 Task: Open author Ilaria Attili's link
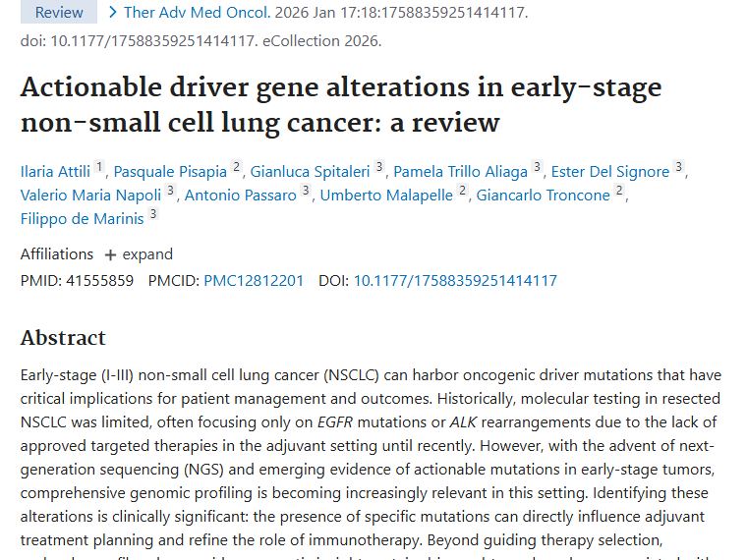[57, 171]
